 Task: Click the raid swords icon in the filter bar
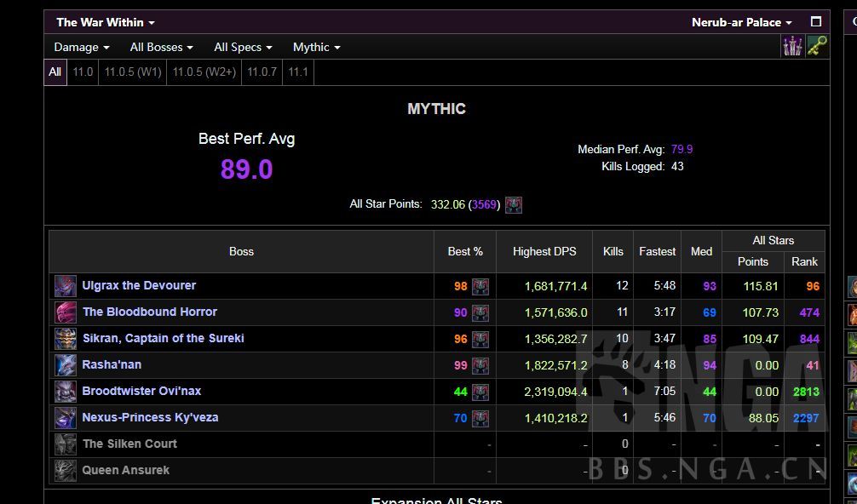pyautogui.click(x=792, y=47)
